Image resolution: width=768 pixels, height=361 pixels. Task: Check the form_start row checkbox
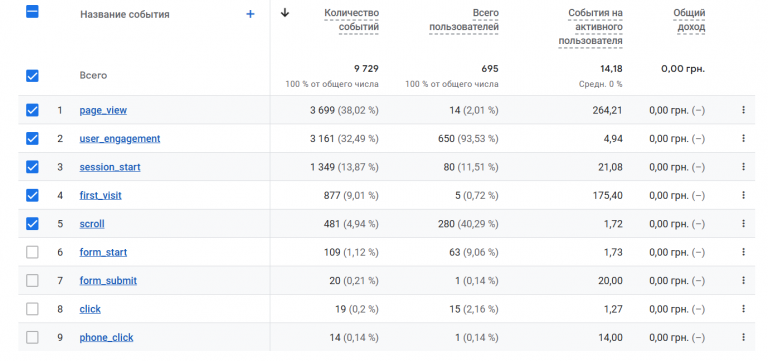tap(32, 252)
